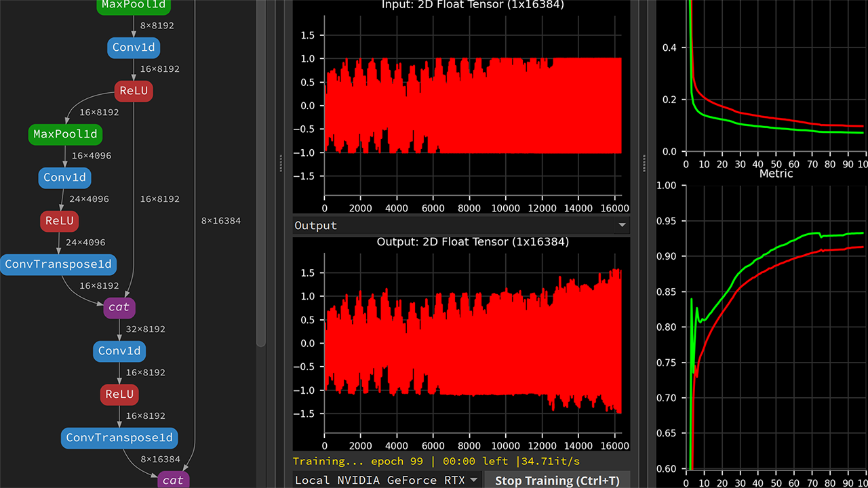The width and height of the screenshot is (868, 488).
Task: Select the ConvTranspose1d node outputting 8×16384
Action: point(119,438)
